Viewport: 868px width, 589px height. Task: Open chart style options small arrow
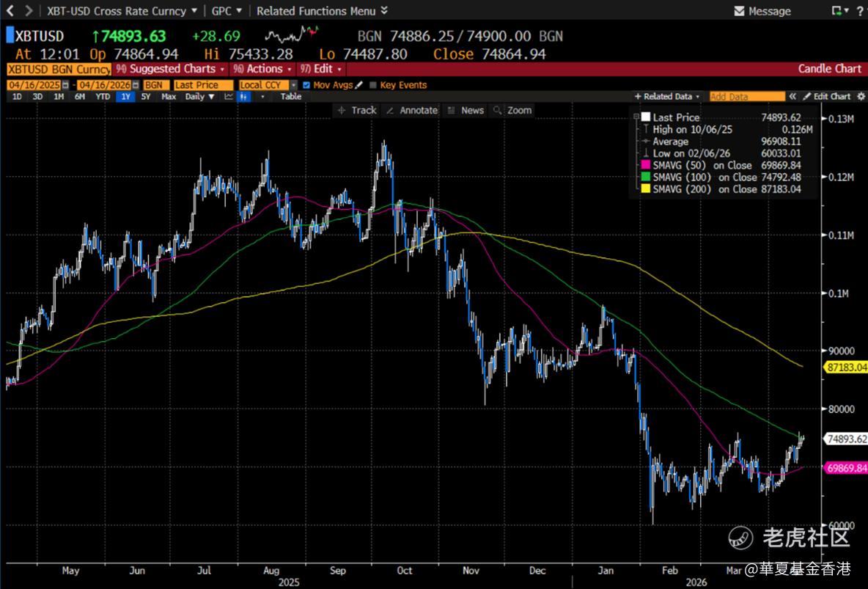[262, 96]
